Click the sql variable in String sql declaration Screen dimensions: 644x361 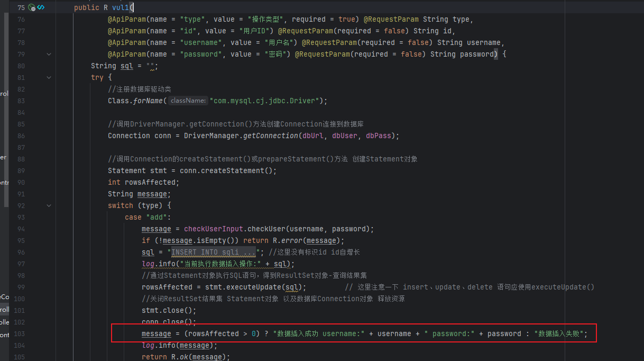pos(127,66)
